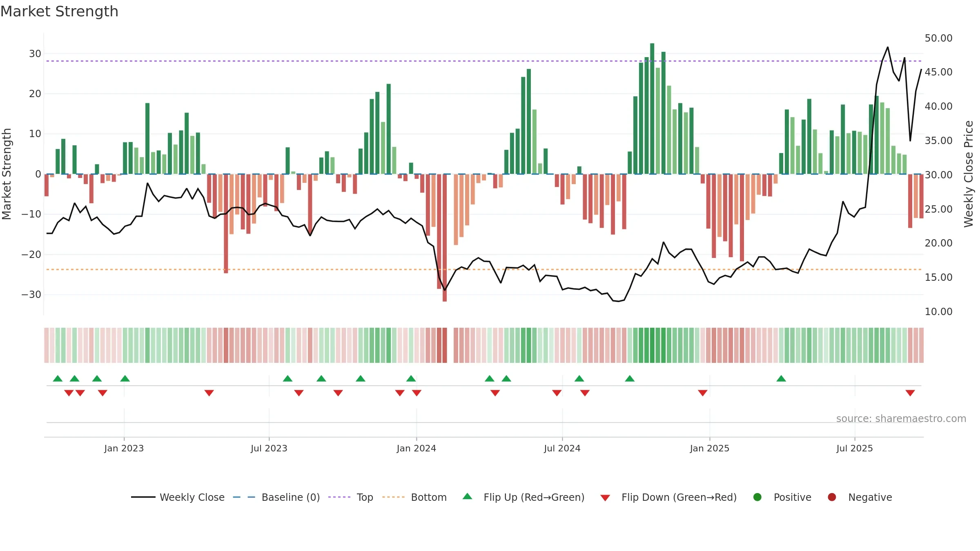The image size is (980, 551).
Task: Click the lowest red bar below −30
Action: (x=445, y=238)
